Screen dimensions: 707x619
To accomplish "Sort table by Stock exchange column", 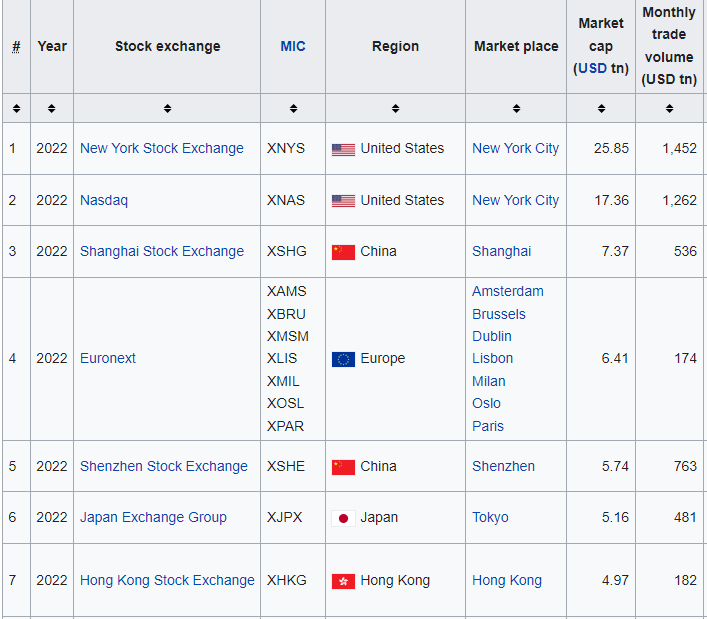I will pos(167,108).
